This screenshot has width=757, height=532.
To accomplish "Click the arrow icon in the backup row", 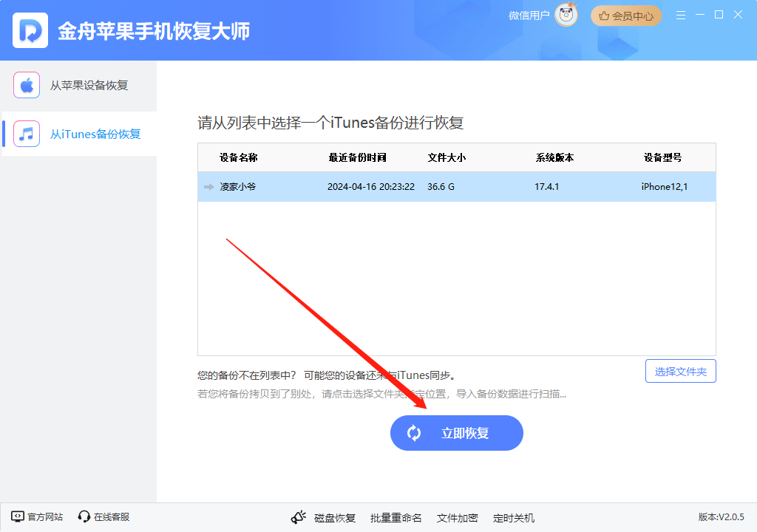I will tap(208, 187).
